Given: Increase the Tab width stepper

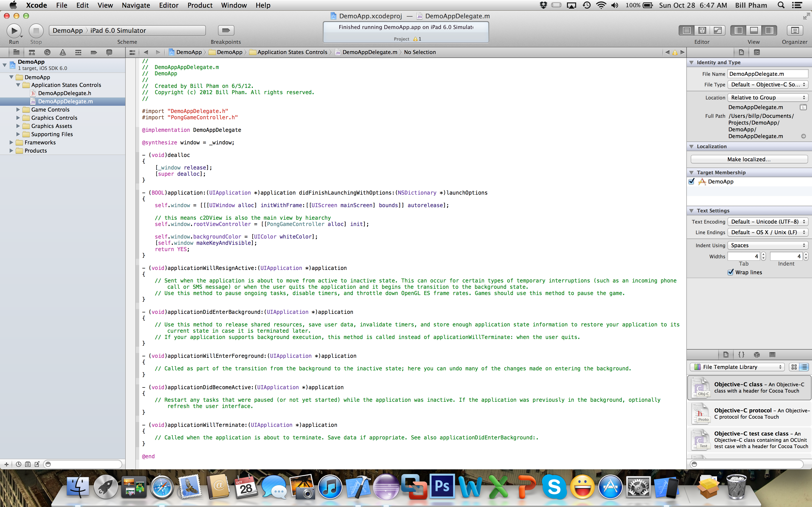Looking at the screenshot, I should 763,254.
